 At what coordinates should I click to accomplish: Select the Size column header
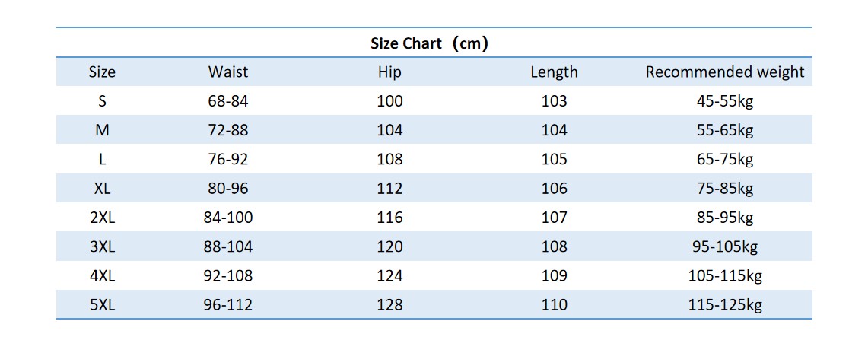pos(103,72)
